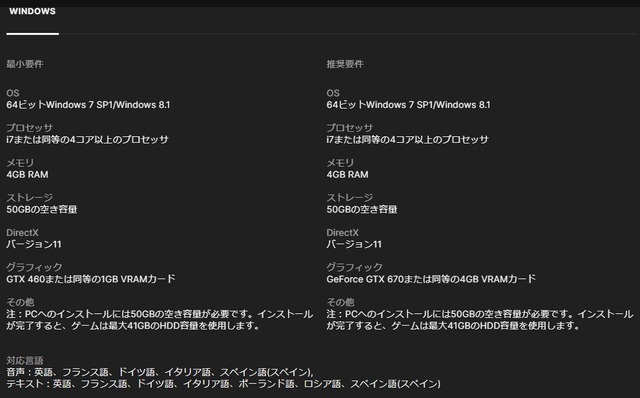This screenshot has height=398, width=640.
Task: Click the メモリ label in recommended column
Action: point(340,163)
